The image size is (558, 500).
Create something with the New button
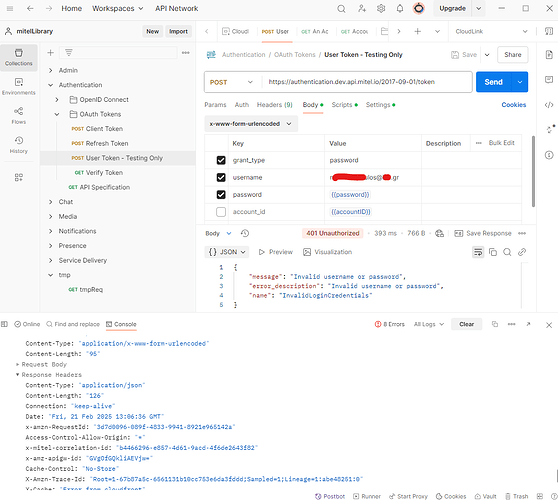click(152, 31)
